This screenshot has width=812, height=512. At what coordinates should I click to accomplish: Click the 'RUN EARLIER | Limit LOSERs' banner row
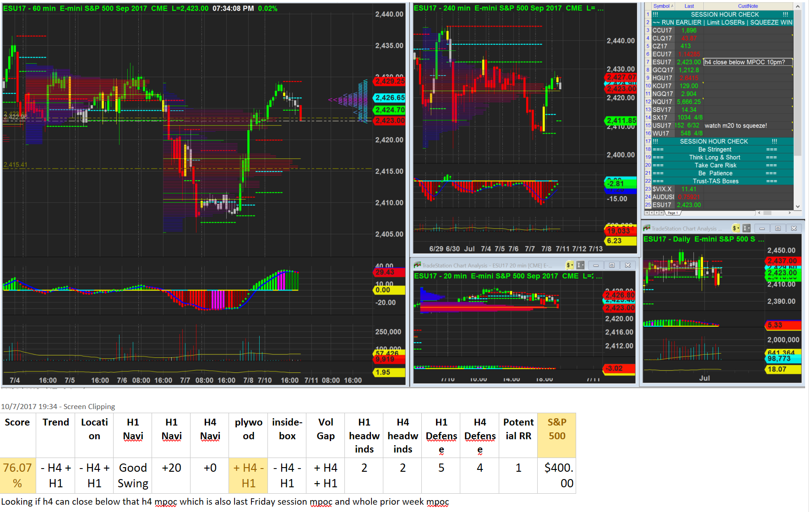[723, 22]
